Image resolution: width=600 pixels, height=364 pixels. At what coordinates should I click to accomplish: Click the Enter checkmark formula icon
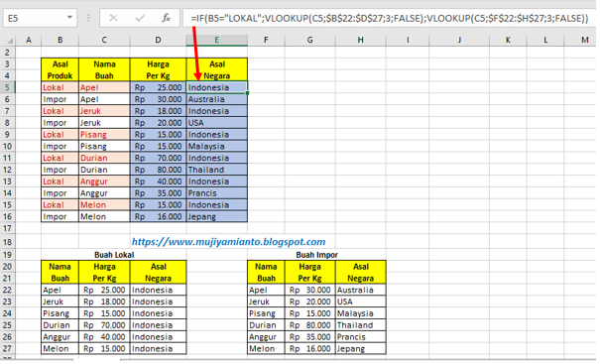(x=140, y=18)
